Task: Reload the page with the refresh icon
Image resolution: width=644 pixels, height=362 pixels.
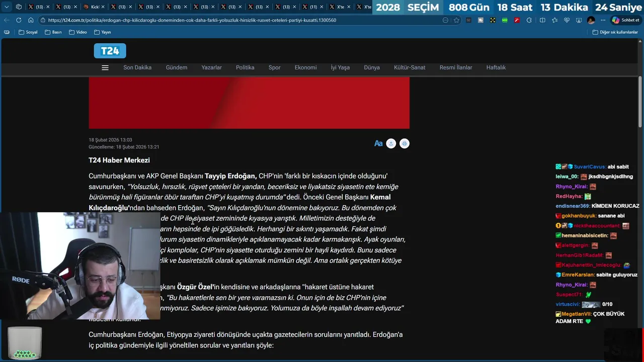Action: [19, 20]
